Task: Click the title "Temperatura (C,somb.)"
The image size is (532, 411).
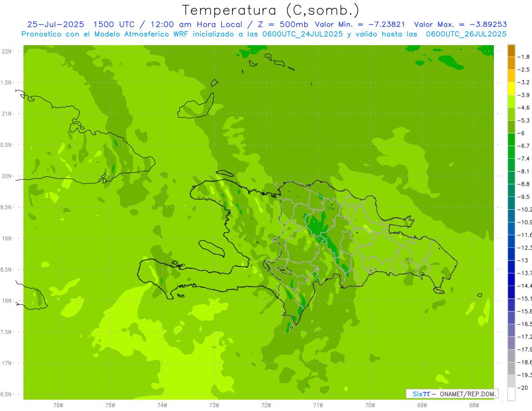Action: pos(270,10)
